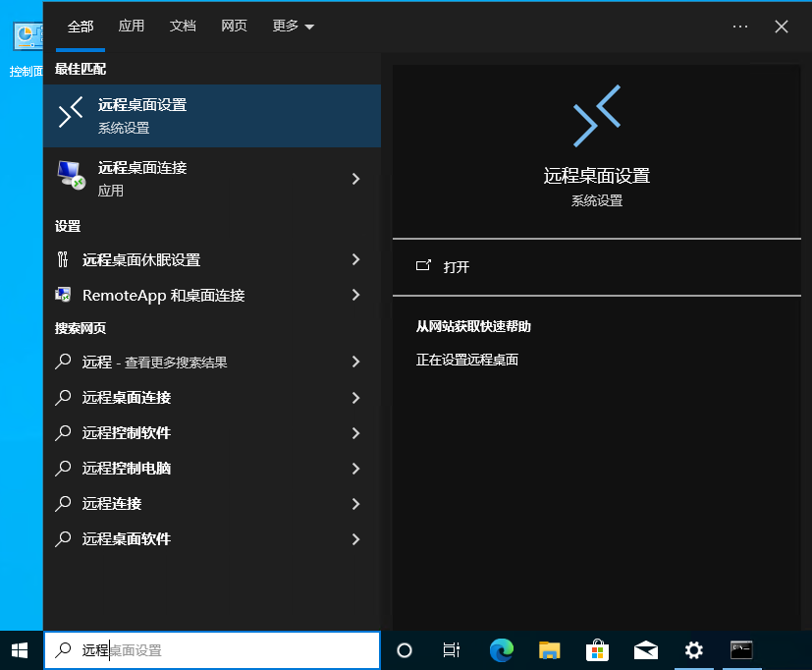Open Task View from the taskbar

[452, 649]
